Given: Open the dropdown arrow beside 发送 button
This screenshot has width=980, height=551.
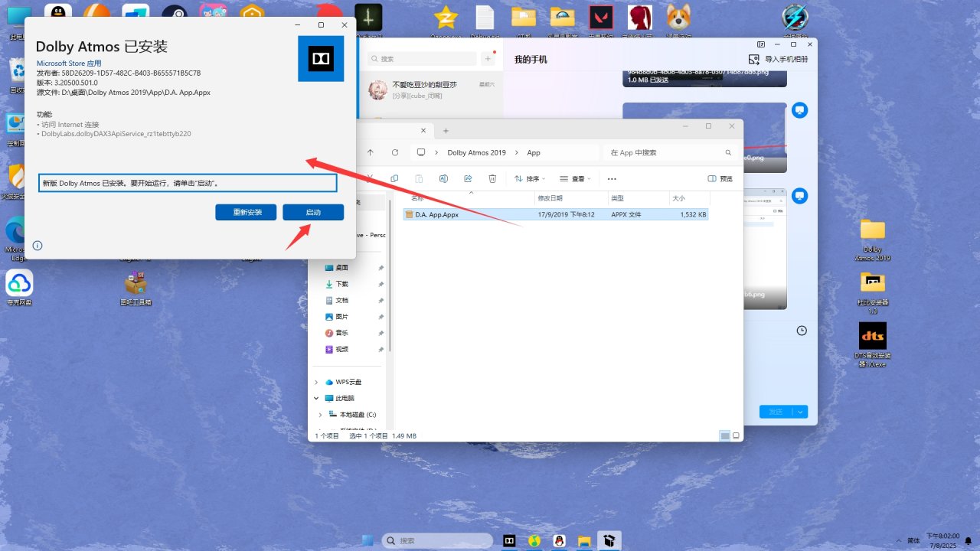Looking at the screenshot, I should 802,412.
